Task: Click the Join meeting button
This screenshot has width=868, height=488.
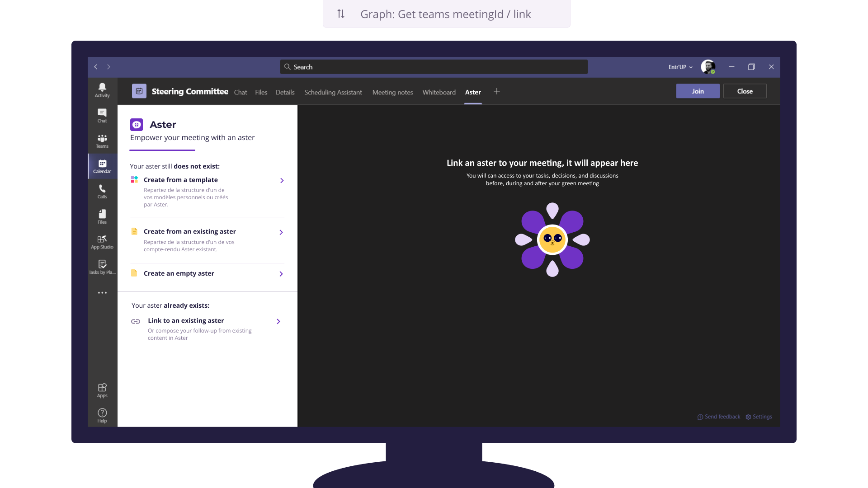Action: click(697, 91)
